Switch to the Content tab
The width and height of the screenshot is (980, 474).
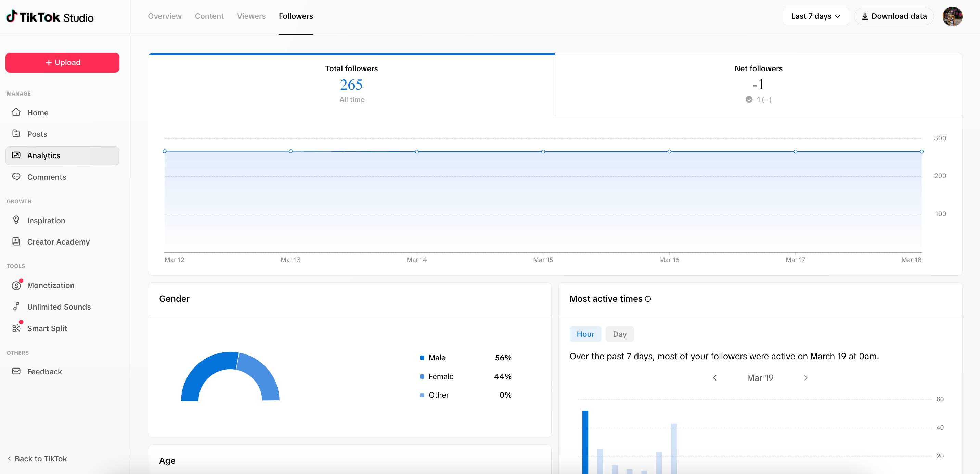[x=209, y=16]
